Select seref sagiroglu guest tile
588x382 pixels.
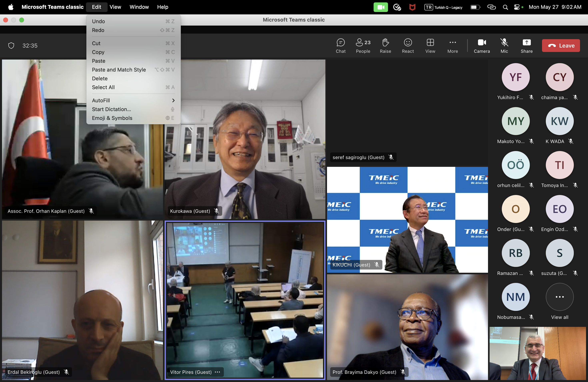[x=407, y=112]
